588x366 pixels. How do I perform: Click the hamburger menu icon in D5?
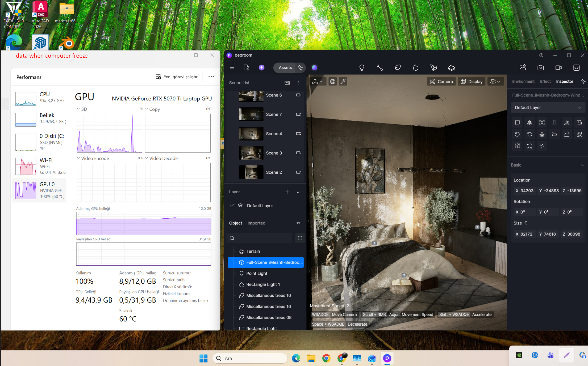coord(232,67)
